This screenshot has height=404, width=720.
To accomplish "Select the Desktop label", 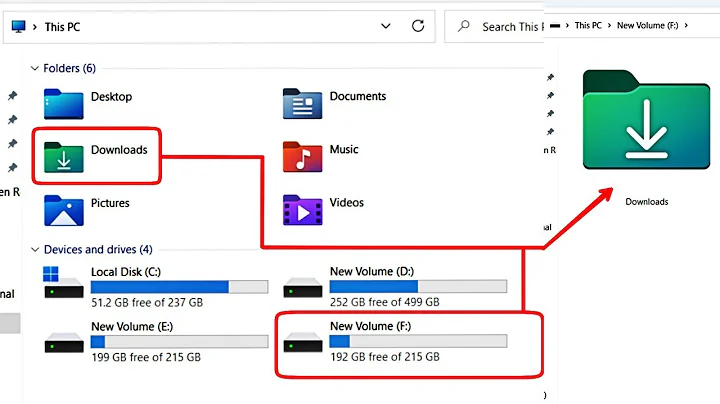I will coord(112,97).
